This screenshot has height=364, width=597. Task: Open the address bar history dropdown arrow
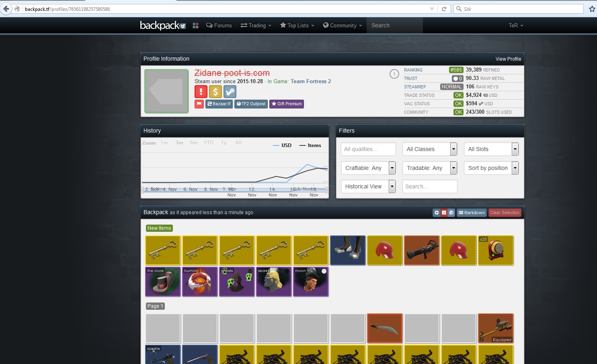pos(432,9)
